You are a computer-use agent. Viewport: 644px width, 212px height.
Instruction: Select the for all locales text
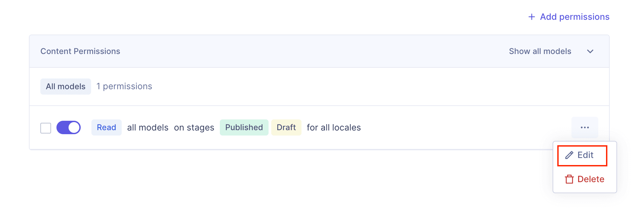tap(333, 127)
